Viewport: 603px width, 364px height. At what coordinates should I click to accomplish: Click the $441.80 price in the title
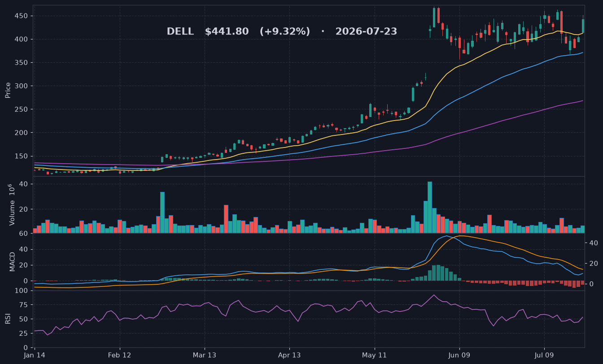[227, 31]
